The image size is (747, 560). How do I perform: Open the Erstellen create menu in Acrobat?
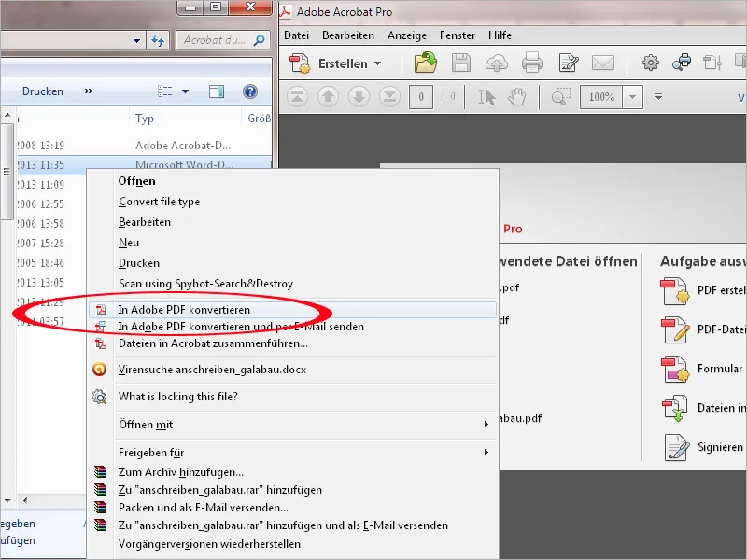click(336, 63)
